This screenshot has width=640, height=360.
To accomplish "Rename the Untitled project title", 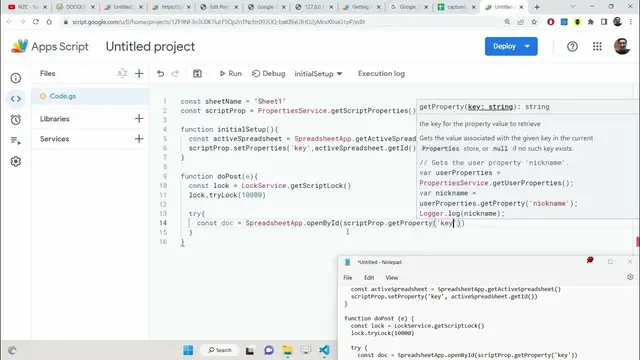I will [x=150, y=47].
